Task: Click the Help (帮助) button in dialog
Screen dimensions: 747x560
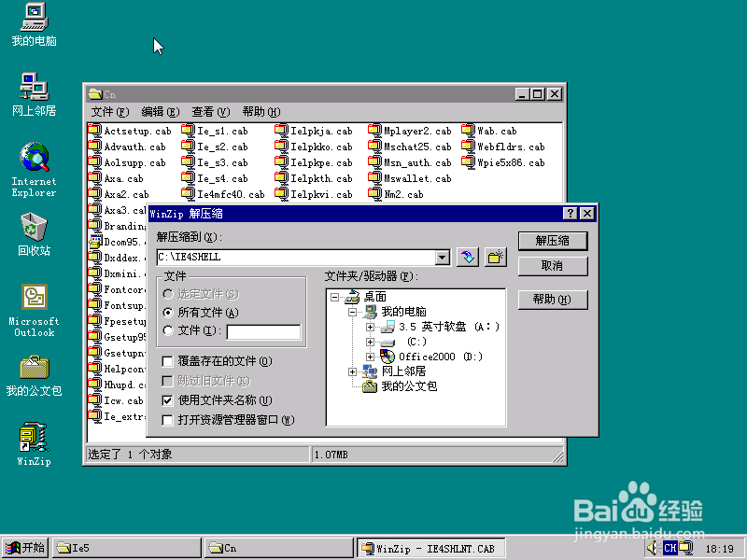Action: [553, 300]
